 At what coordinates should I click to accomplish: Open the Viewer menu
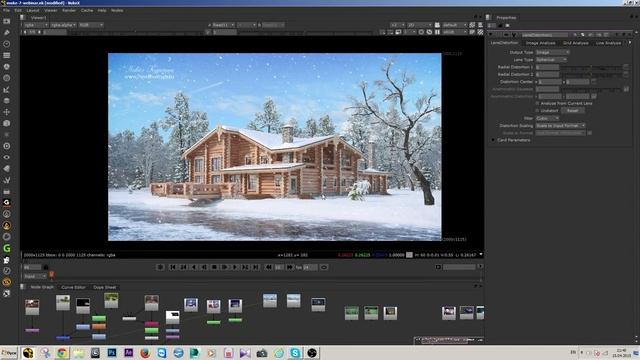click(x=51, y=10)
